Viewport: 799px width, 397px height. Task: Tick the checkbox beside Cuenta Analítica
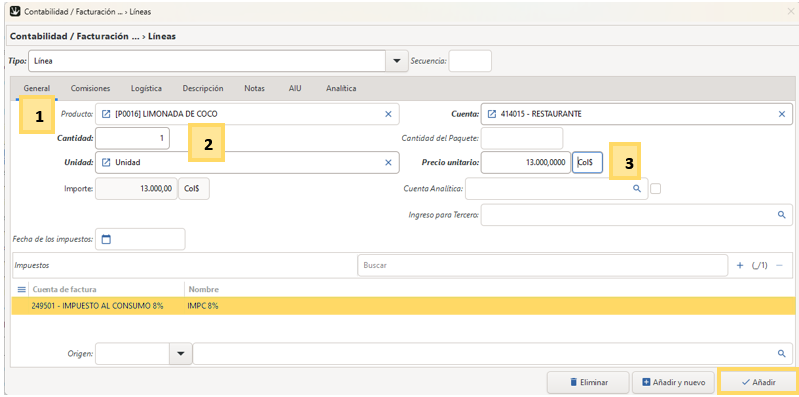click(x=656, y=189)
